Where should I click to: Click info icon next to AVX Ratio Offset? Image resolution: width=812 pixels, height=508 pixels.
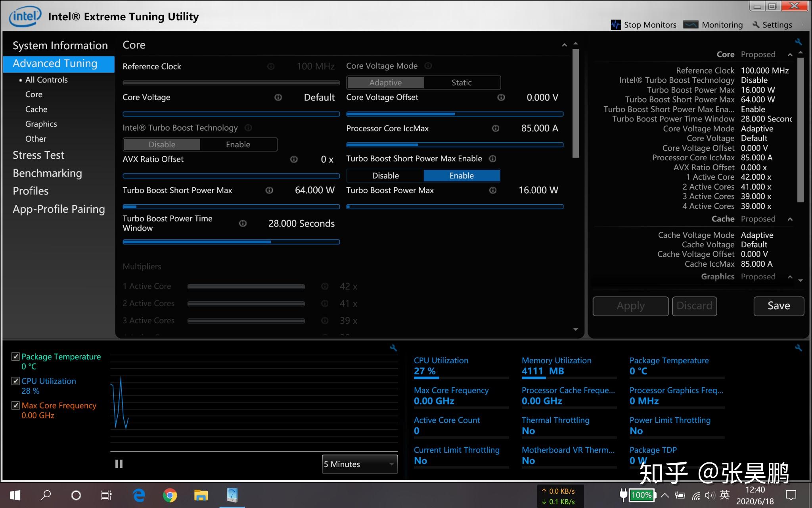[294, 159]
